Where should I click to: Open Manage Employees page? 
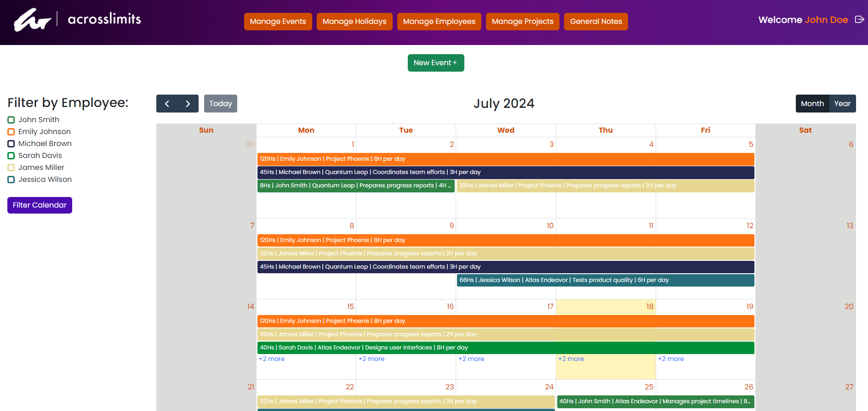point(439,22)
